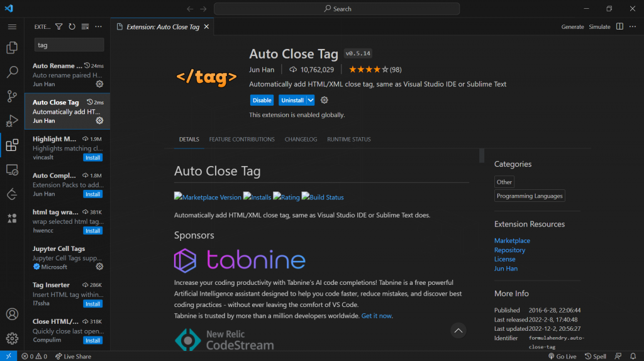Open notifications bell in status bar
Image resolution: width=644 pixels, height=361 pixels.
pos(633,356)
